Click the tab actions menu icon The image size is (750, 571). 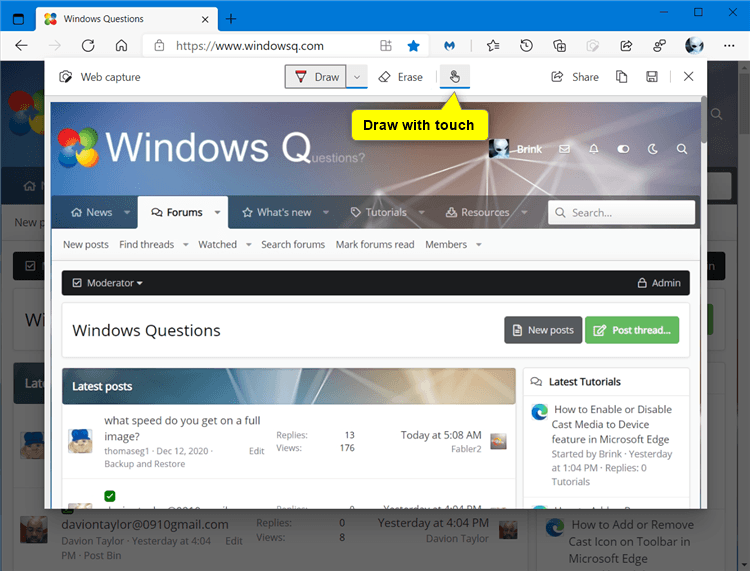pos(18,19)
